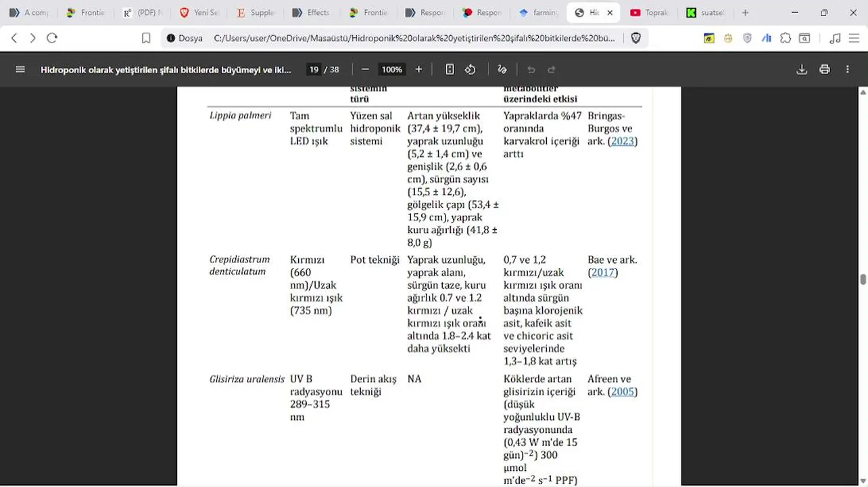Screen dimensions: 868x487
Task: Select the 'üzerindeki etkisi' column header text
Action: pyautogui.click(x=540, y=99)
